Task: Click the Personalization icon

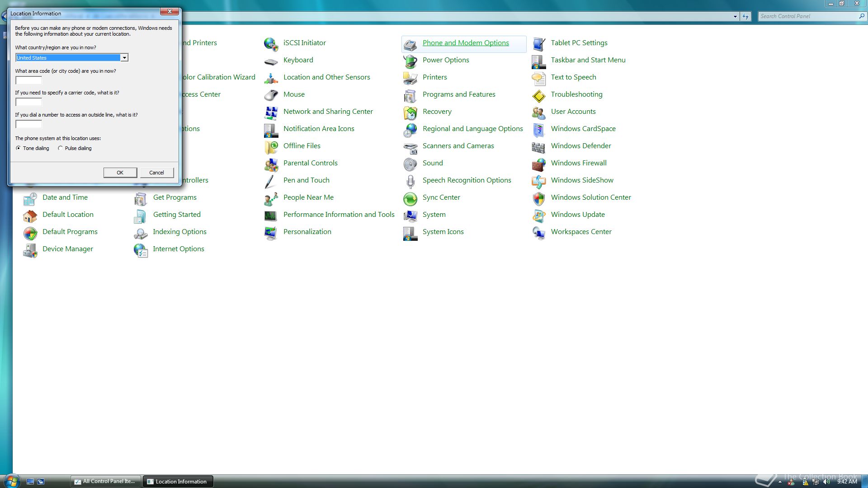Action: pos(271,233)
